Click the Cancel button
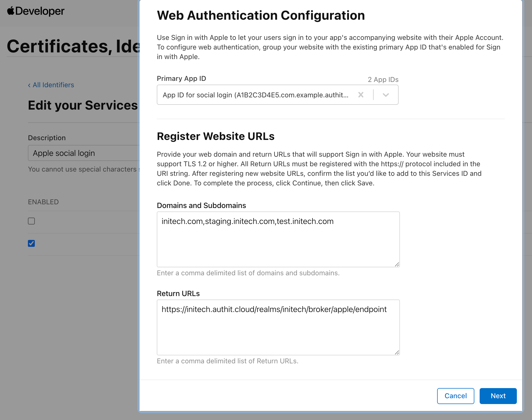Image resolution: width=532 pixels, height=420 pixels. [455, 396]
